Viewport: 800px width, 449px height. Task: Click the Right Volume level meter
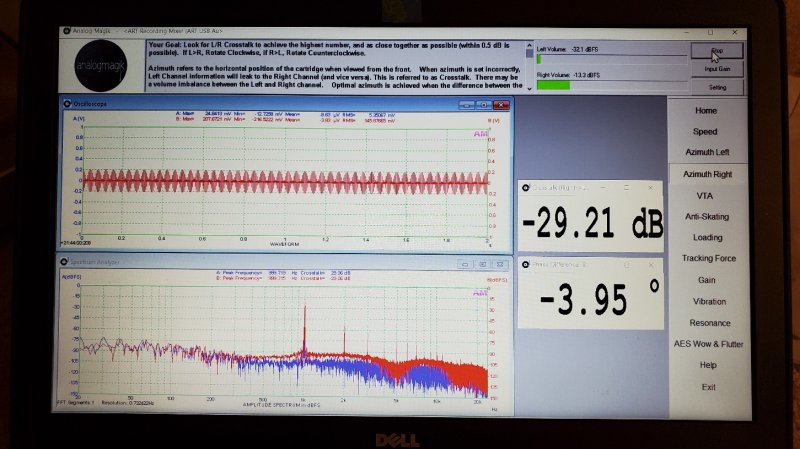tap(611, 85)
